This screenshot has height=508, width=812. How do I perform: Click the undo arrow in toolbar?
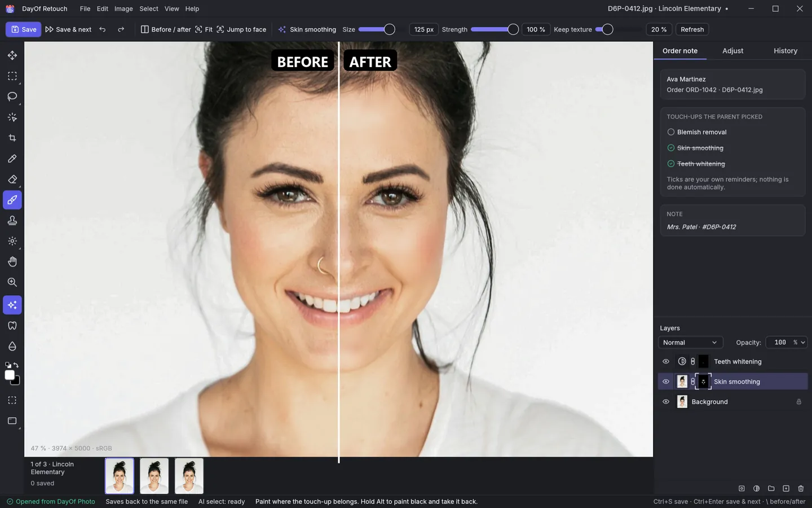102,29
